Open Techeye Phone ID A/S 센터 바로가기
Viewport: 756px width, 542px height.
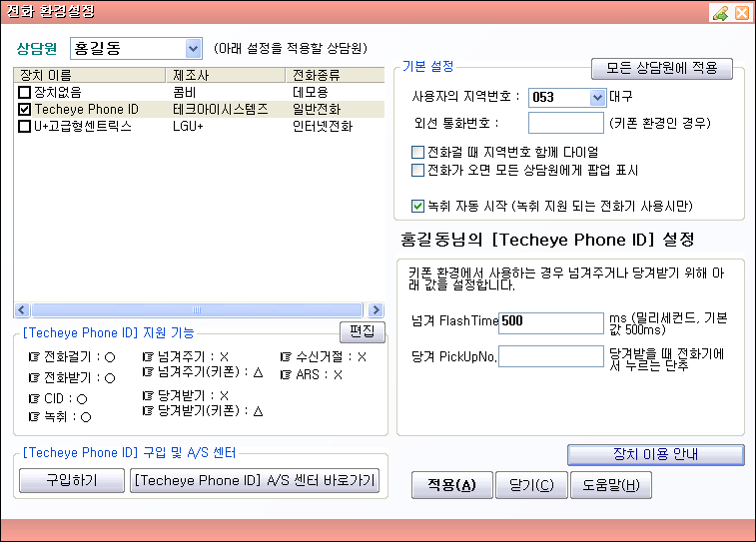(x=255, y=480)
